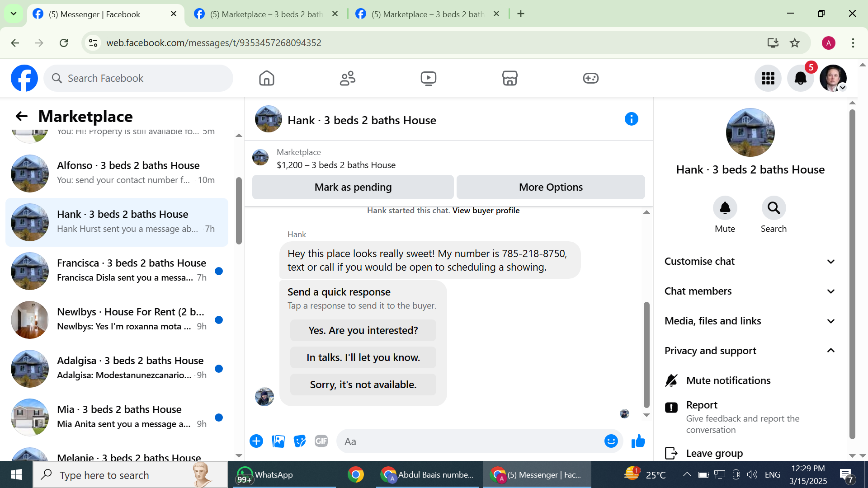Image resolution: width=868 pixels, height=488 pixels.
Task: Send a thumbs-up like
Action: pyautogui.click(x=638, y=441)
